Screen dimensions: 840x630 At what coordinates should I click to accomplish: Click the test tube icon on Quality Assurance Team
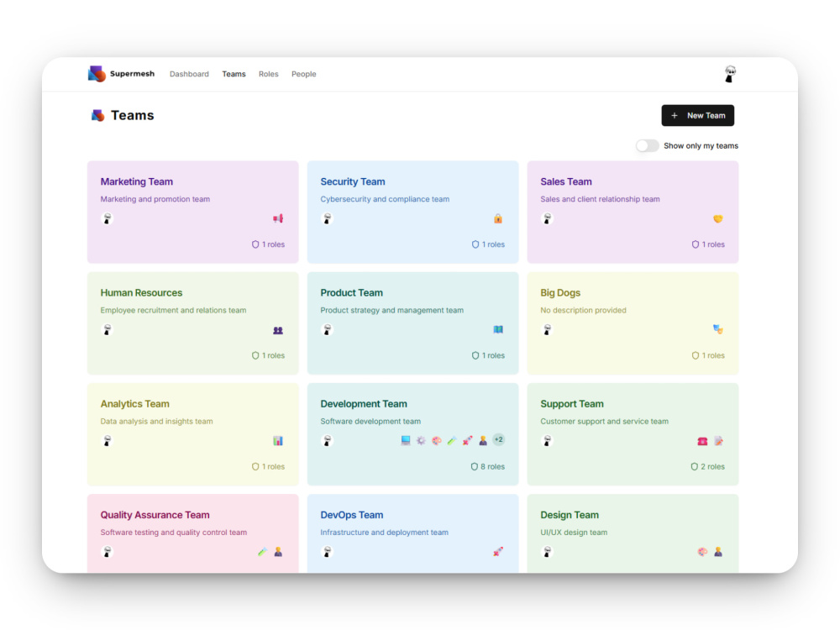[262, 552]
